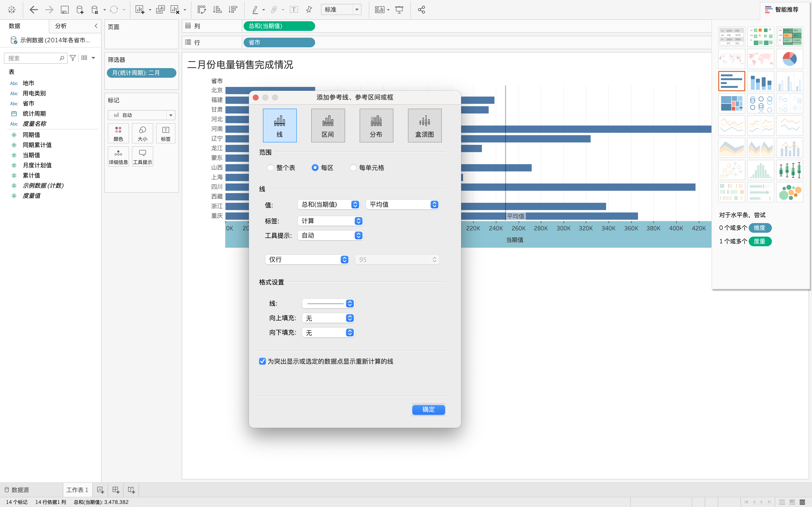Uncheck recalculated line for highlighted points checkbox

point(262,361)
